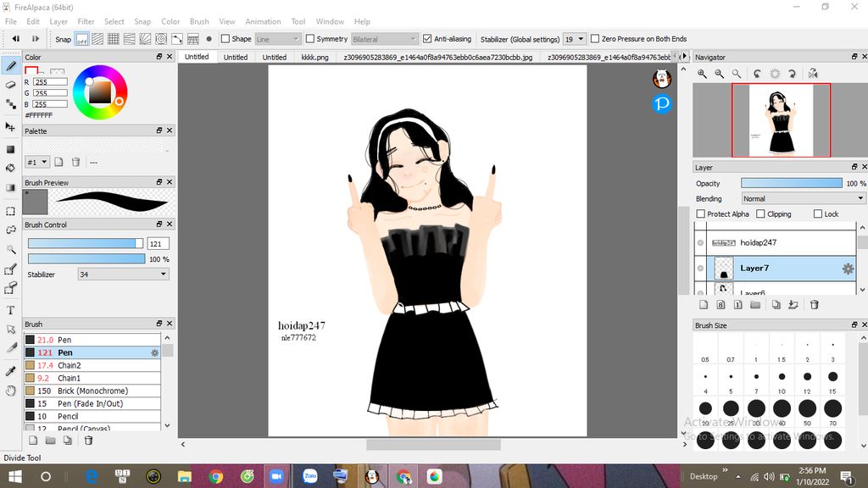Open the Shape Line dropdown
Viewport: 868px width, 488px height.
[277, 39]
